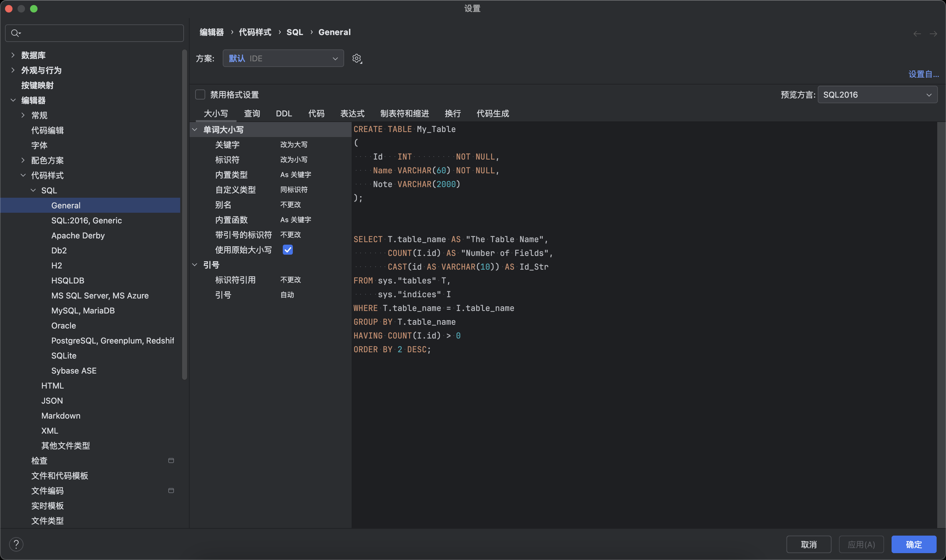Image resolution: width=946 pixels, height=560 pixels.
Task: Expand the 数据库 tree node
Action: (13, 55)
